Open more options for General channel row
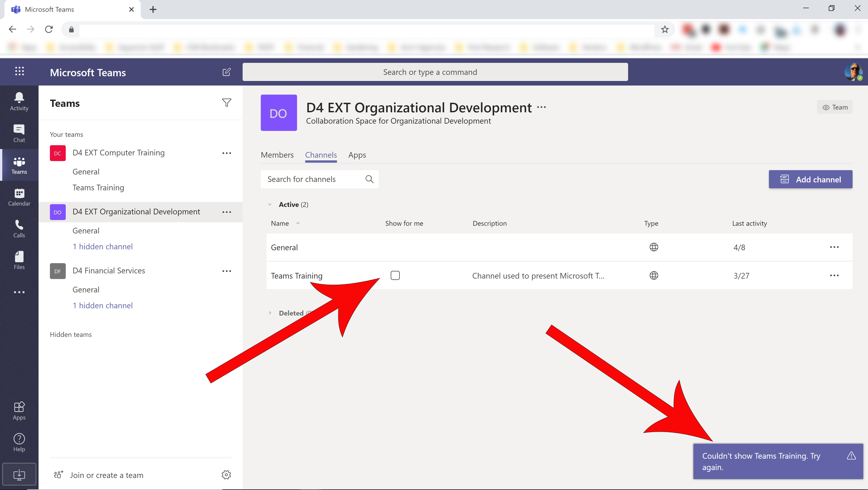The height and width of the screenshot is (490, 868). click(834, 247)
